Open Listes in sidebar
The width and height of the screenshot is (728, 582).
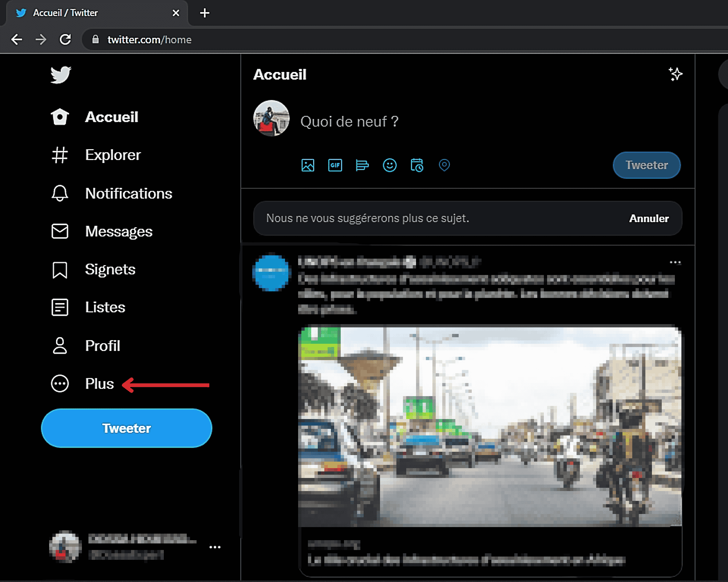88,307
